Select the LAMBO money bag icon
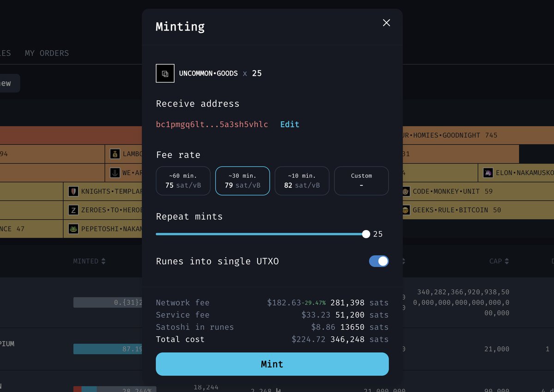 pos(114,154)
